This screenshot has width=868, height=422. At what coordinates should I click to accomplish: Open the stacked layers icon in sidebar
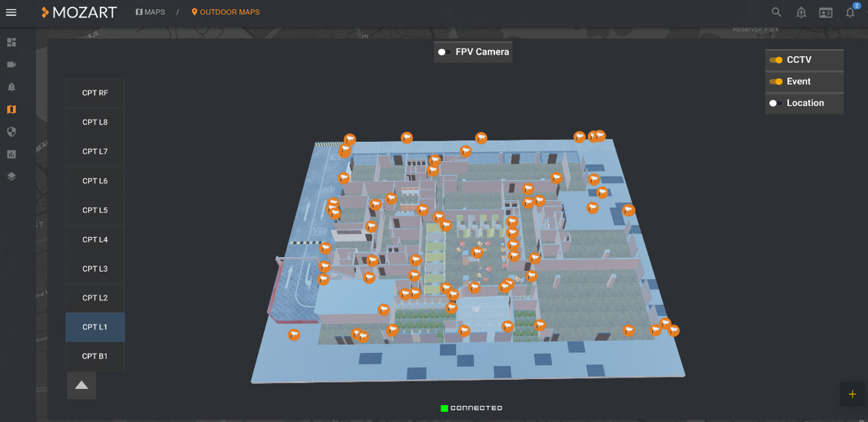click(x=12, y=176)
